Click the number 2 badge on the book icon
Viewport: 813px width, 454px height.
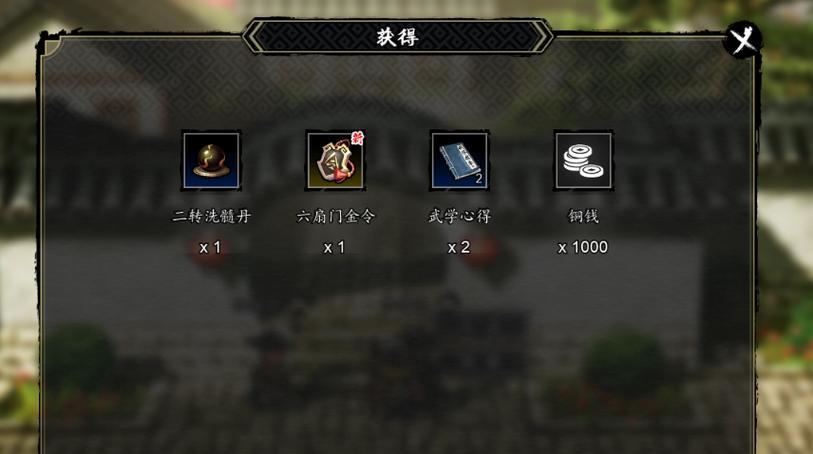479,179
